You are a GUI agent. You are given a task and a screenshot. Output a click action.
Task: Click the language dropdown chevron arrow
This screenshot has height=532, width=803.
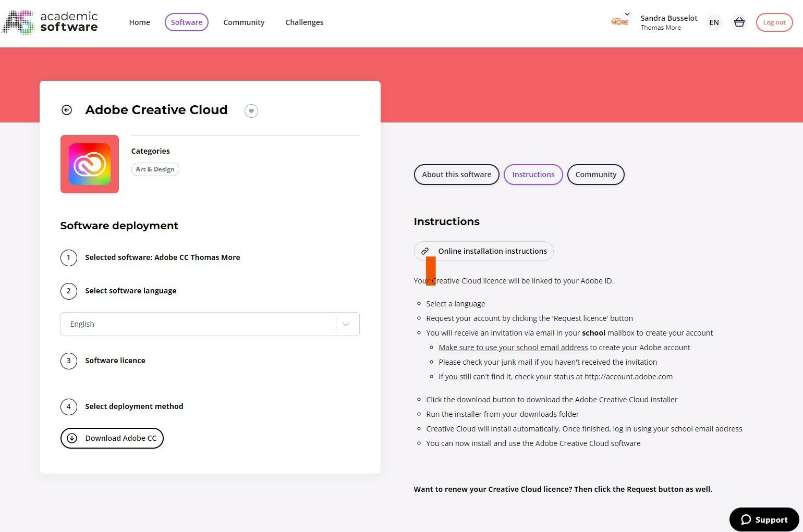[346, 324]
